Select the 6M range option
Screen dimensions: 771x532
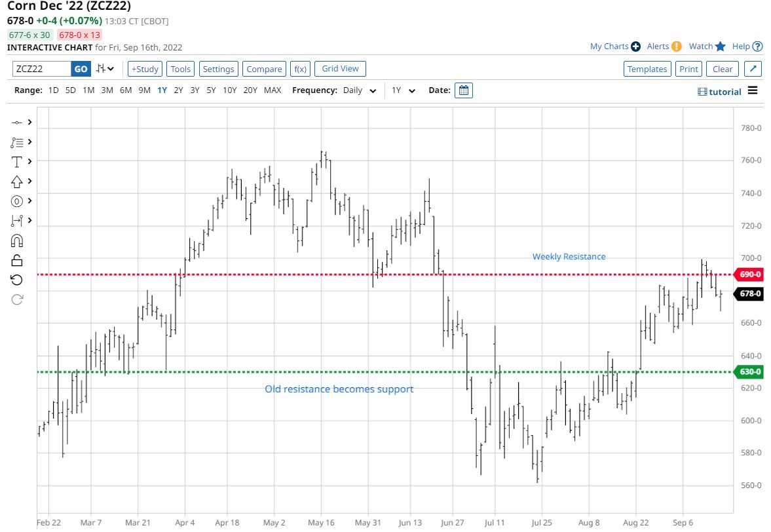coord(126,90)
